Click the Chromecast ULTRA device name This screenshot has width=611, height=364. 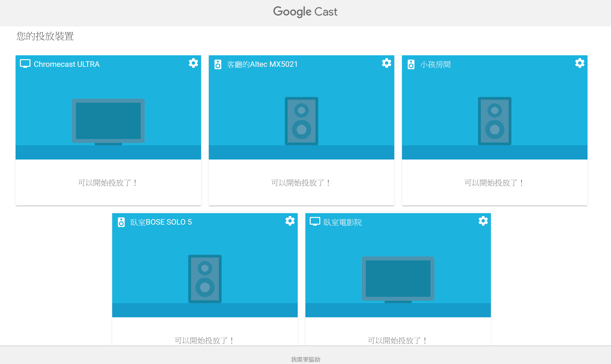(x=66, y=64)
